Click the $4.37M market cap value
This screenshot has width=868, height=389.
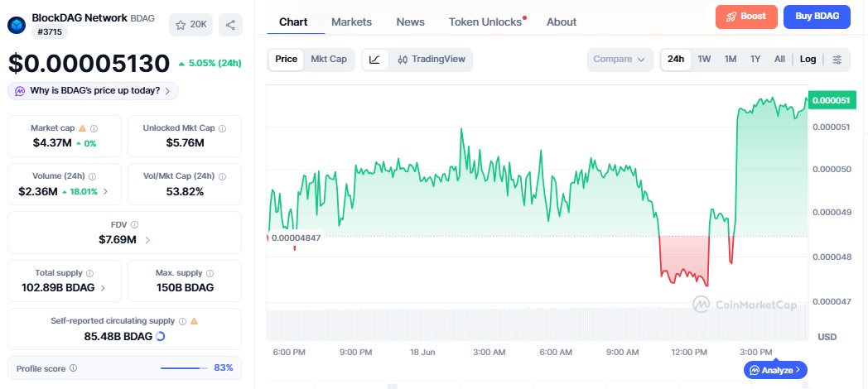52,143
